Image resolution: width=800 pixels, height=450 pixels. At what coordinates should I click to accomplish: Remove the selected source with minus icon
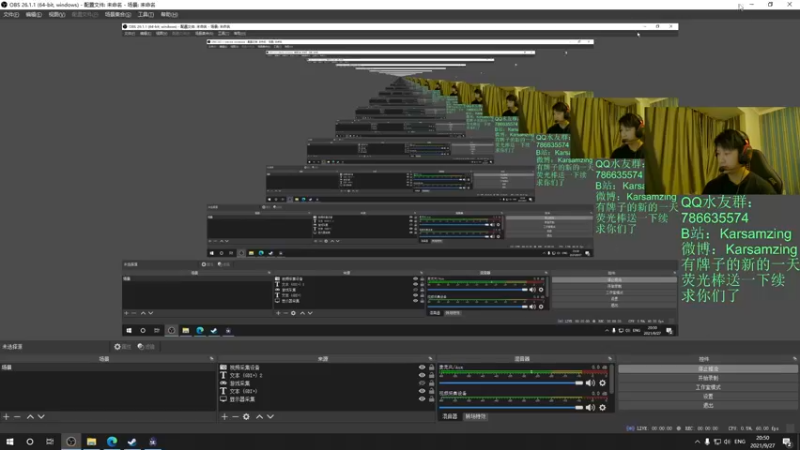click(x=235, y=417)
